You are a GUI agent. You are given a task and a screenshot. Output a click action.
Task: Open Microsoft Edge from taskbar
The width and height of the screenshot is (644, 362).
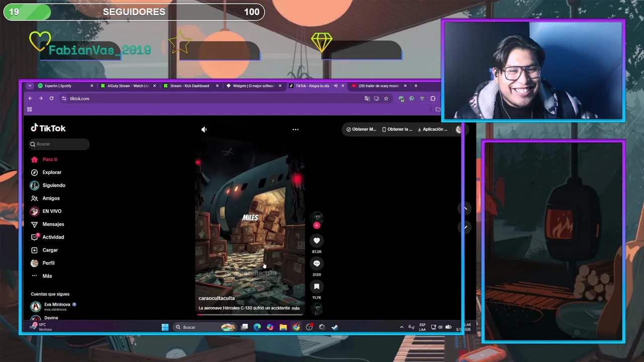pos(257,327)
